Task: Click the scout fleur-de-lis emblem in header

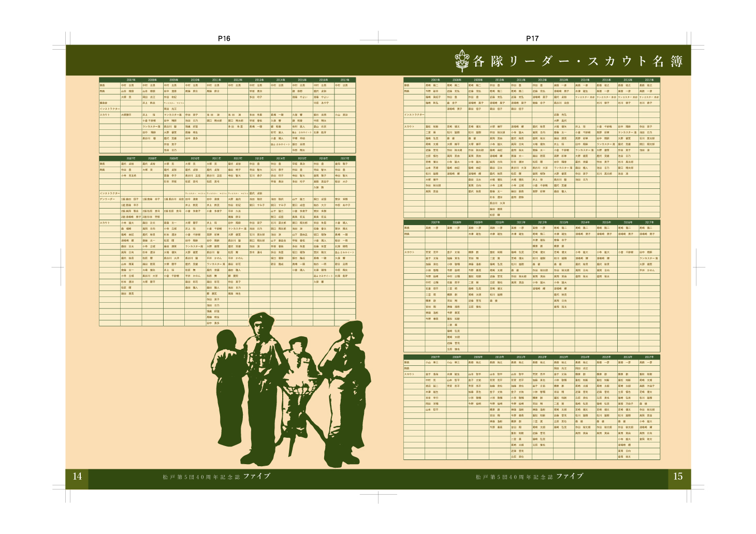Action: [x=462, y=60]
